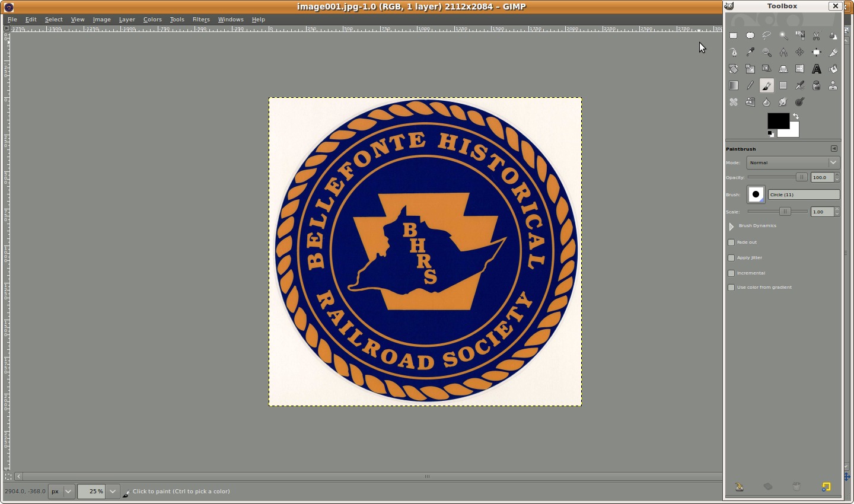Viewport: 854px width, 504px height.
Task: Open the File menu
Action: 12,20
